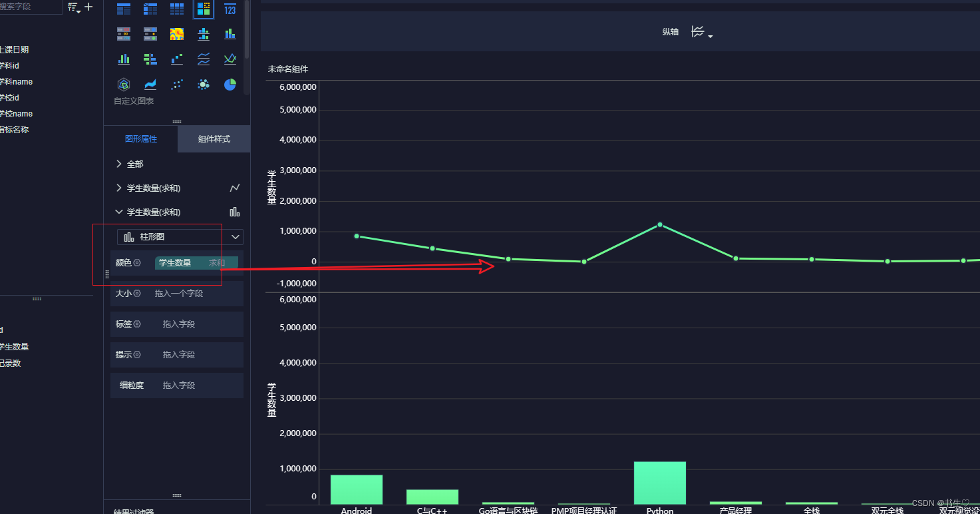The image size is (980, 514).
Task: Click the chart type panel scrollbar
Action: click(x=247, y=29)
